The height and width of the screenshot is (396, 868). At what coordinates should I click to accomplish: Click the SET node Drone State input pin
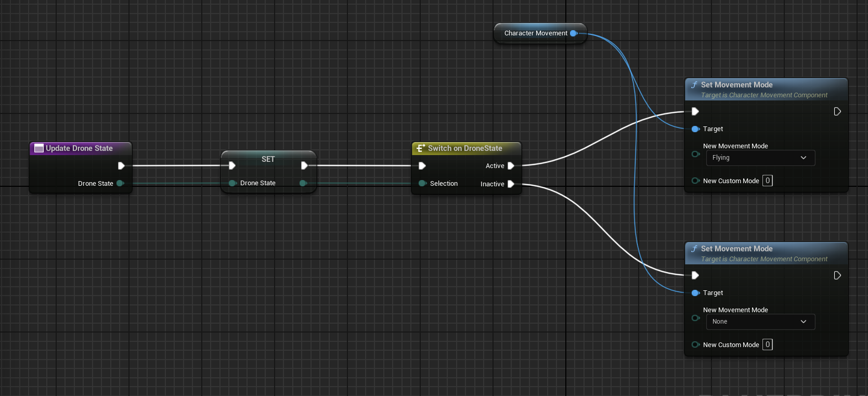tap(232, 183)
